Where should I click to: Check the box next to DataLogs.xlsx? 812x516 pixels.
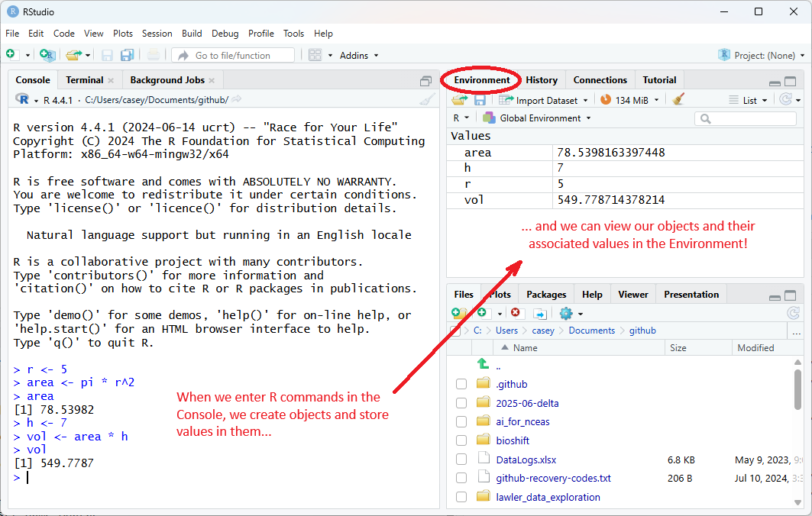461,460
